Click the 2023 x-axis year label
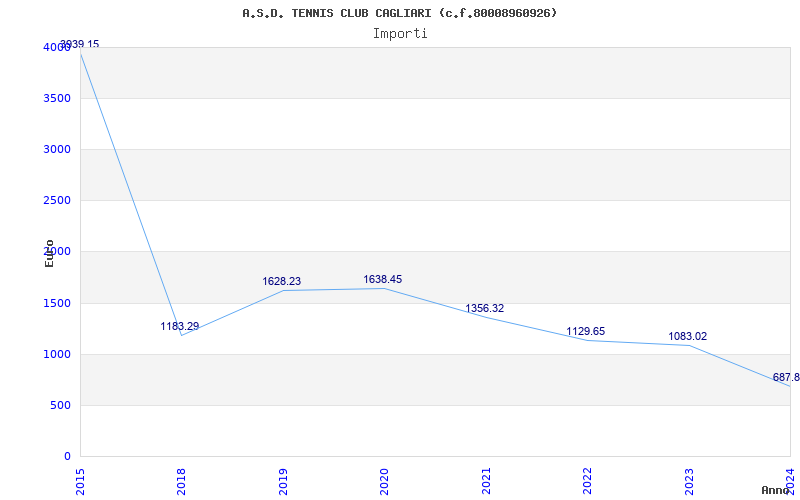 pos(689,480)
